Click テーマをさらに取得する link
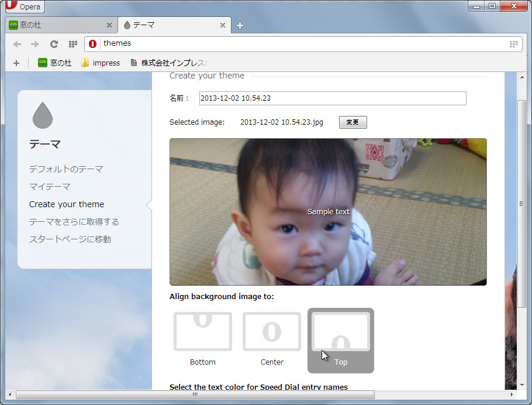532x405 pixels. click(x=73, y=221)
